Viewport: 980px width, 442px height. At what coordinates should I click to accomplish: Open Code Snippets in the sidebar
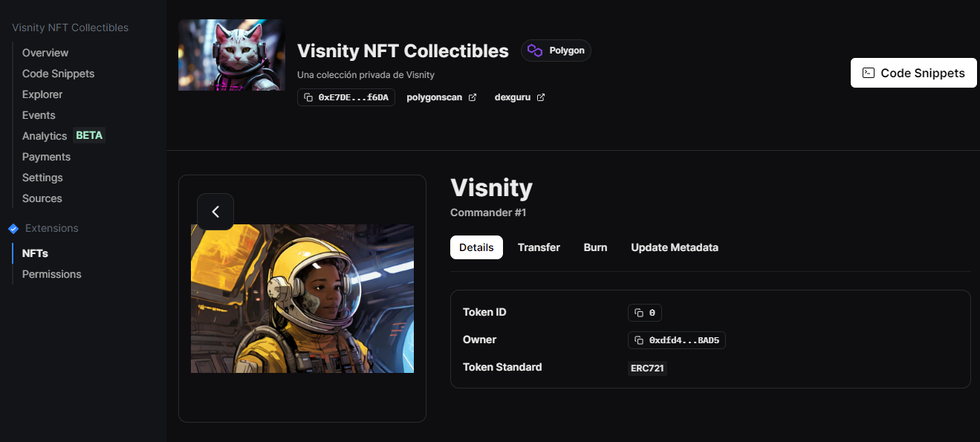58,74
